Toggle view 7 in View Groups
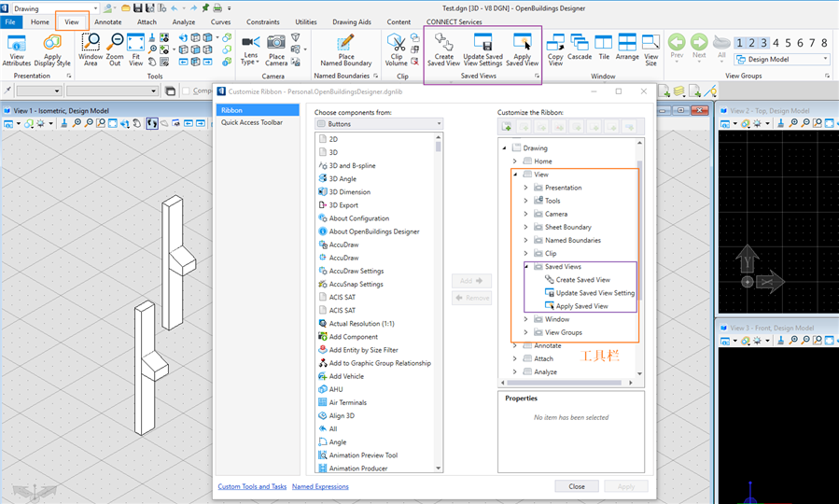 pyautogui.click(x=812, y=43)
